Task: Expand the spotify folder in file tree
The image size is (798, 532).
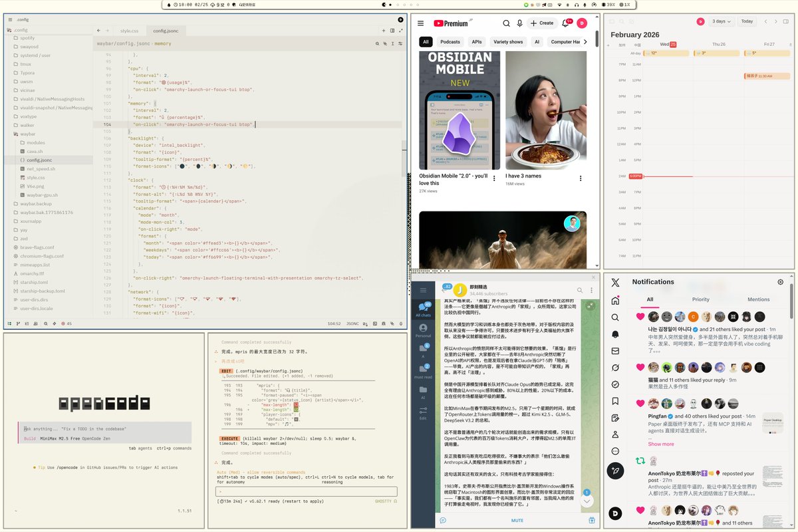Action: [27, 38]
